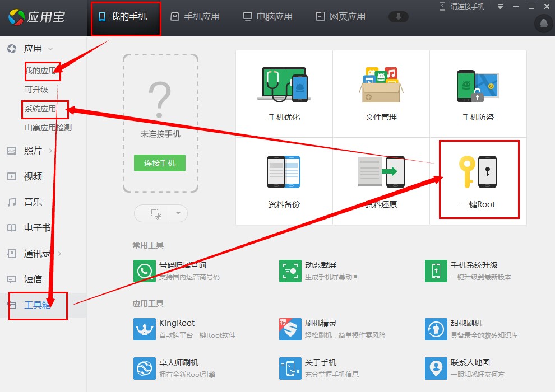Switch to the 手机应用 tab
Screen dimensions: 555x392
click(x=195, y=17)
